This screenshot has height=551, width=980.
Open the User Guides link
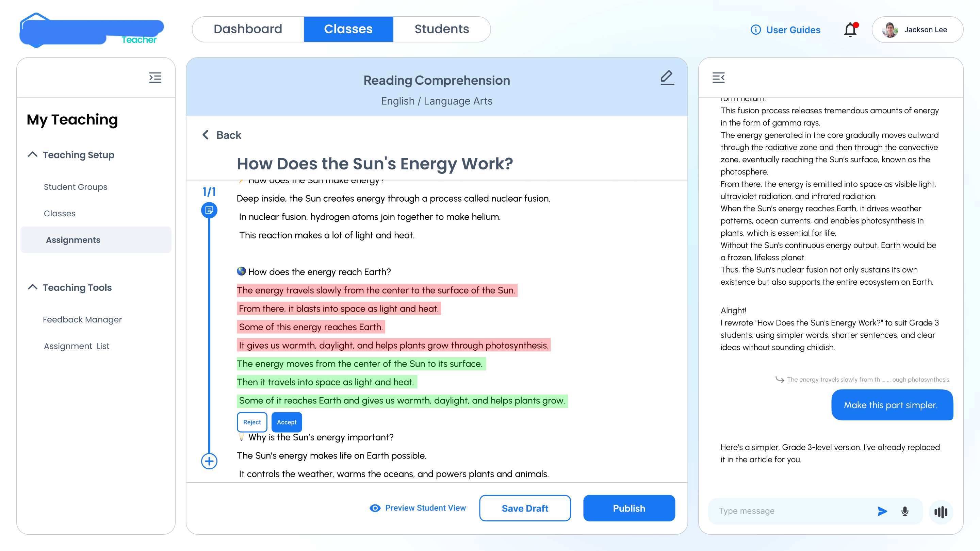click(785, 30)
